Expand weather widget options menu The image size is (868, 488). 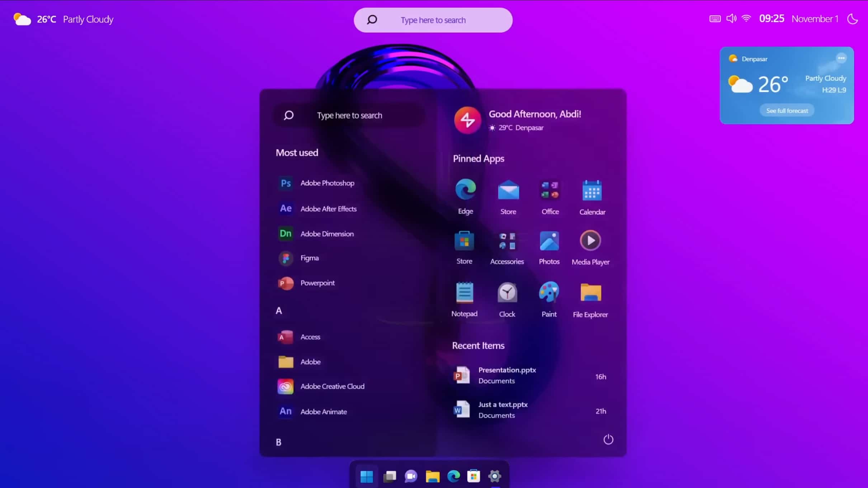(x=841, y=58)
